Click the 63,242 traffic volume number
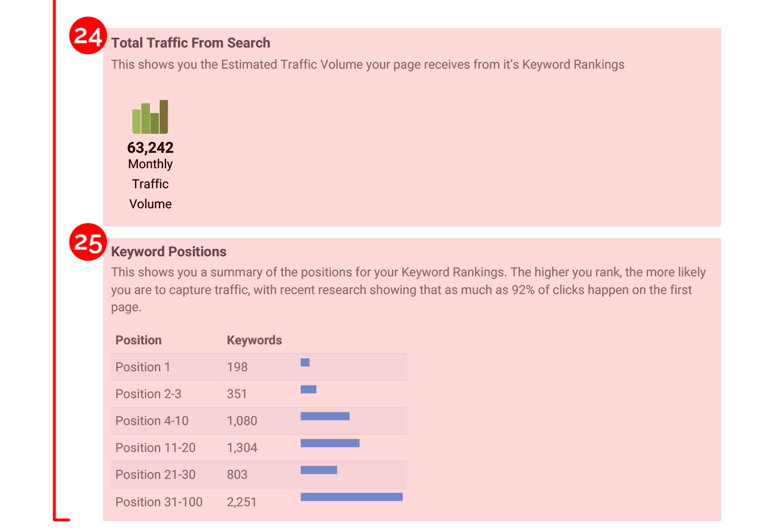The width and height of the screenshot is (767, 532). pyautogui.click(x=150, y=148)
